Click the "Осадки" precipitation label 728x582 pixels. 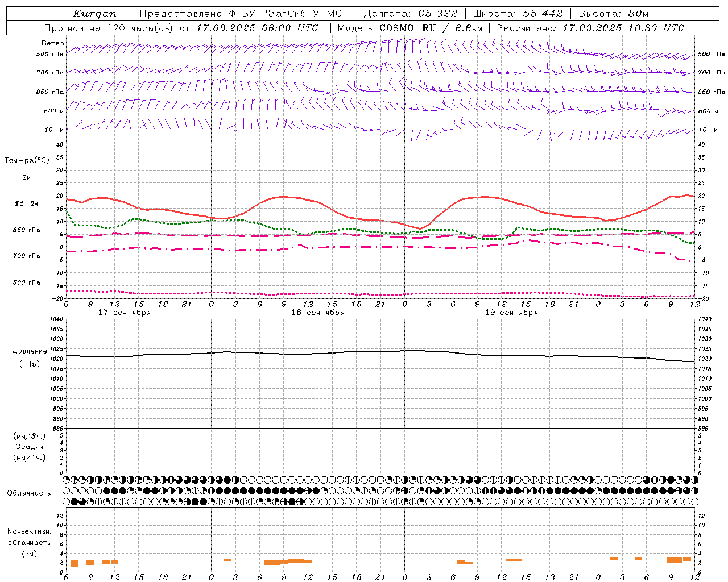point(30,447)
